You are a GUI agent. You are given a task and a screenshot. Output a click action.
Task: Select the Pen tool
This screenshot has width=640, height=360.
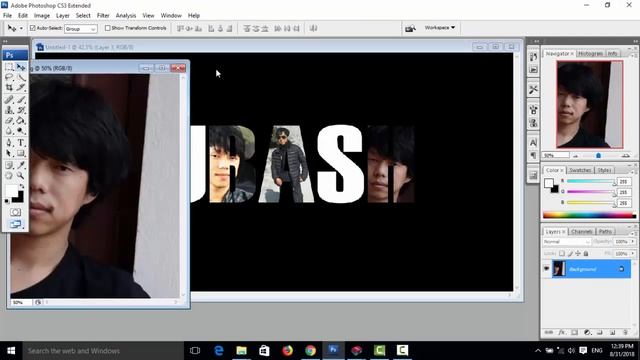(x=9, y=143)
